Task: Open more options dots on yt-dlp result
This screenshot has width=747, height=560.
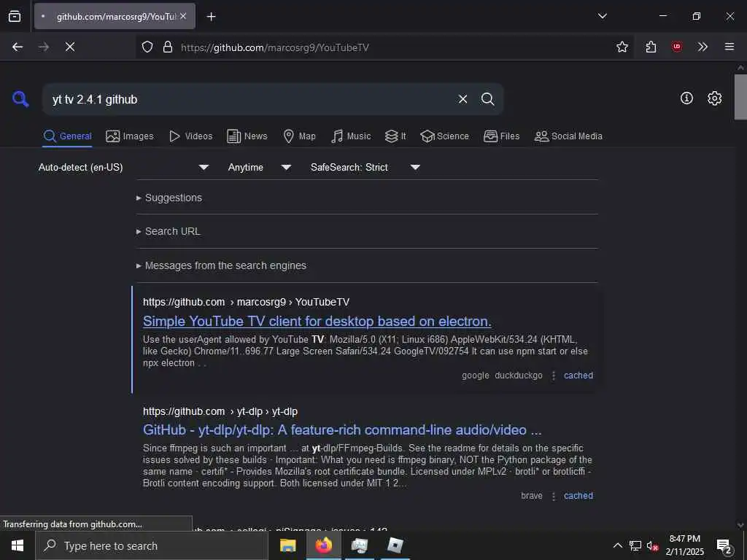Action: (553, 496)
